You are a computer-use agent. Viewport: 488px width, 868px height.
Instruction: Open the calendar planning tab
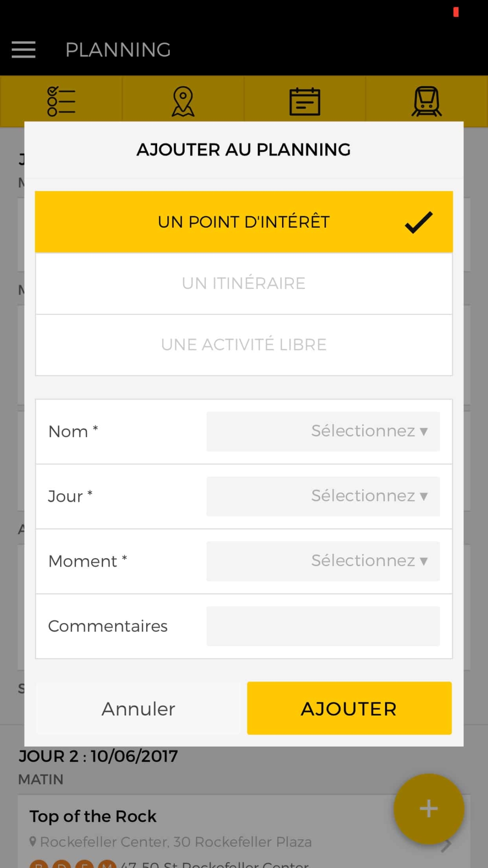click(x=305, y=101)
